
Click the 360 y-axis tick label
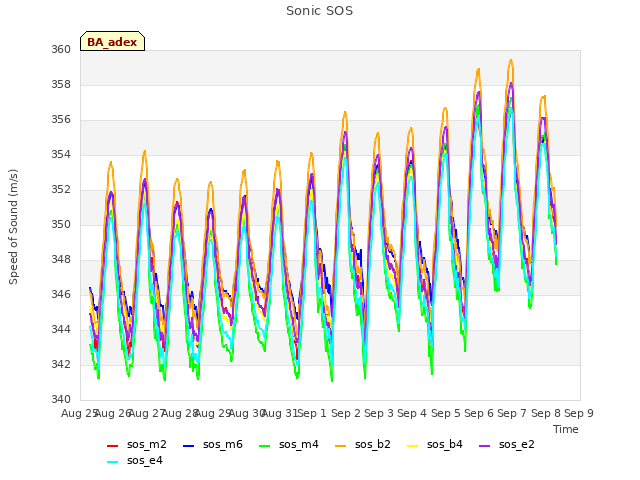(61, 49)
